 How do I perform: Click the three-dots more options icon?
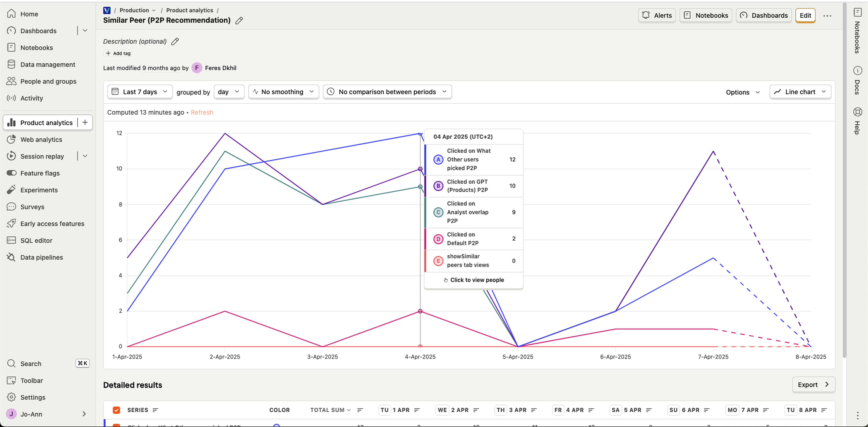827,16
